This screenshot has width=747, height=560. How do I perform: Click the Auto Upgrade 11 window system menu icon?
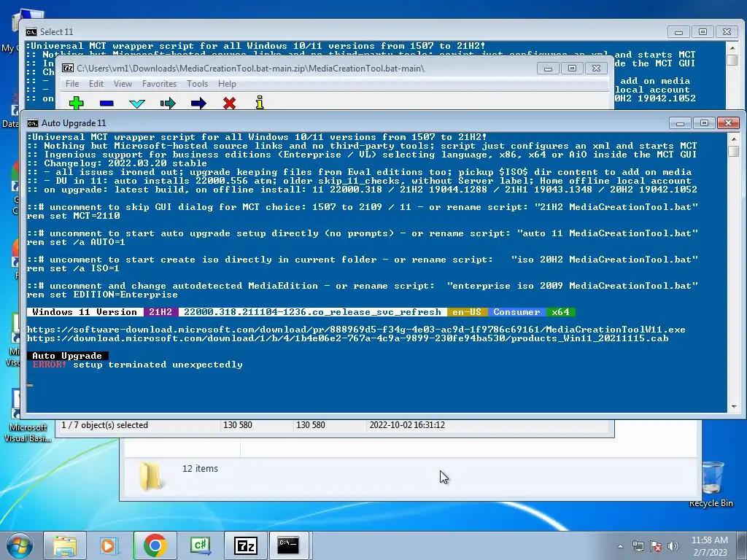(x=32, y=123)
